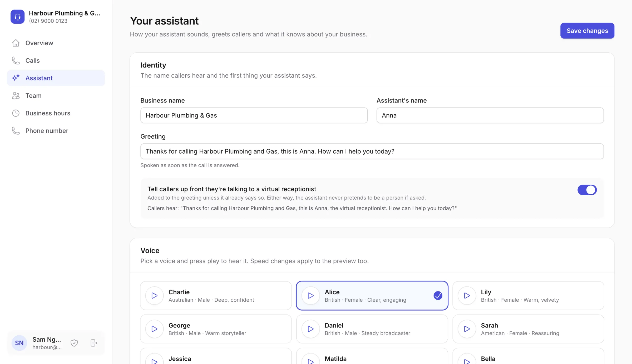Click the Assistant's name input field
Image resolution: width=632 pixels, height=364 pixels.
click(490, 115)
